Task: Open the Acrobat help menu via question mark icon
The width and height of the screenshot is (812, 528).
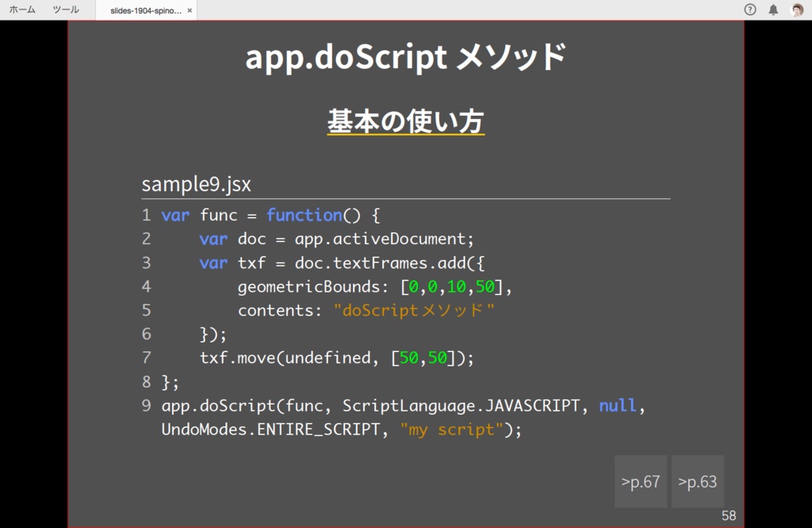Action: (748, 10)
